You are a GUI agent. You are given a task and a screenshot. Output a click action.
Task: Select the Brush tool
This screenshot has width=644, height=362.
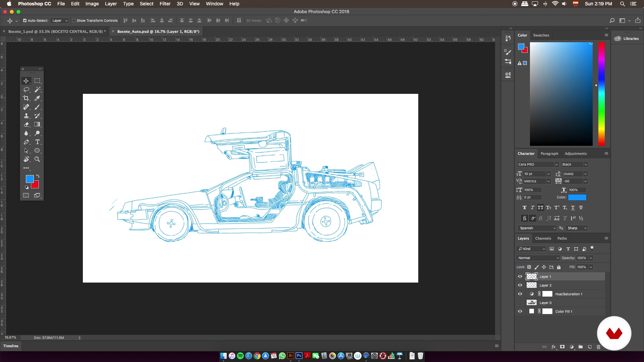[37, 107]
